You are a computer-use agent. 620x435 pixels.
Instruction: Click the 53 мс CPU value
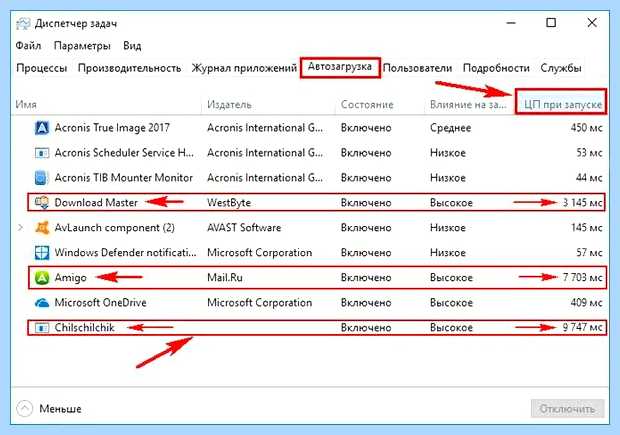[x=589, y=153]
